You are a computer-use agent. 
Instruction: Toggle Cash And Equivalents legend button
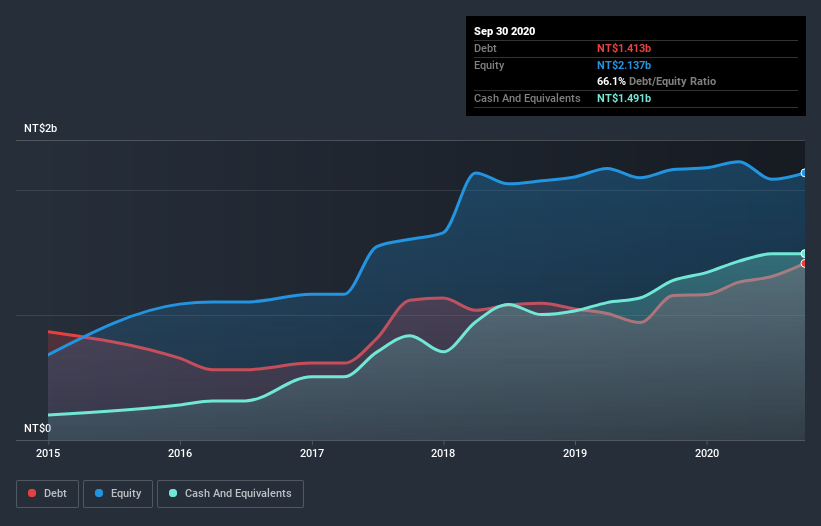(230, 494)
